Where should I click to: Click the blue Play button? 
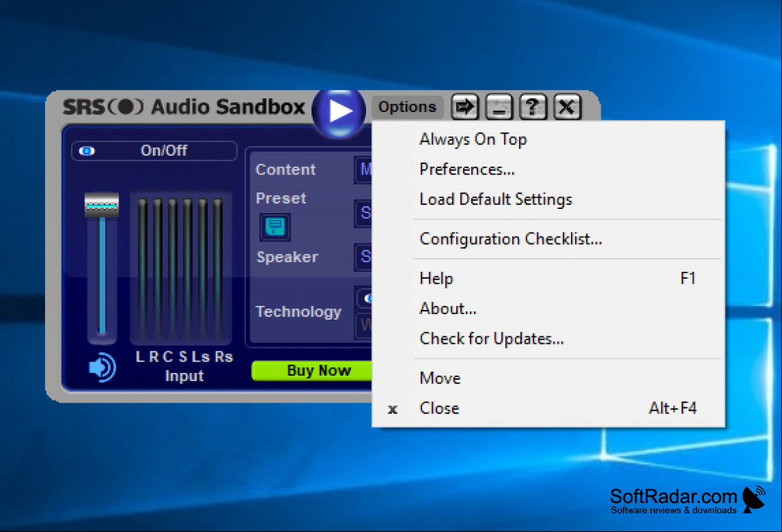(x=339, y=111)
